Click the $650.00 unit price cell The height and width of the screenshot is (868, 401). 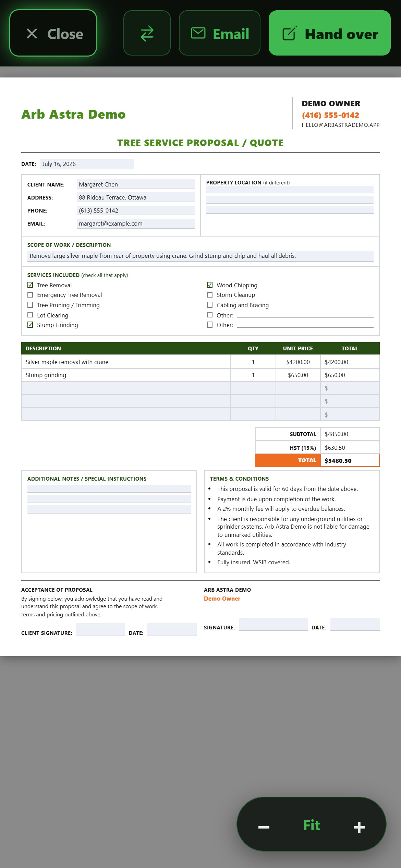298,375
